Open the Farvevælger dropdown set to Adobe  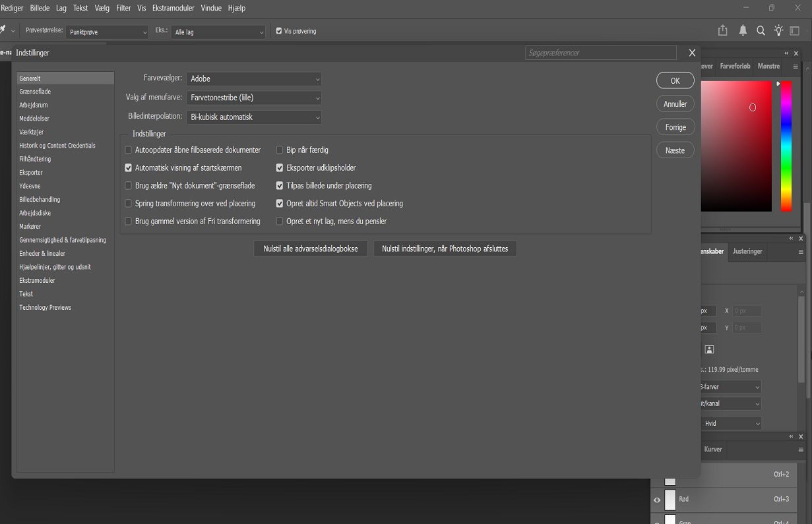(254, 79)
